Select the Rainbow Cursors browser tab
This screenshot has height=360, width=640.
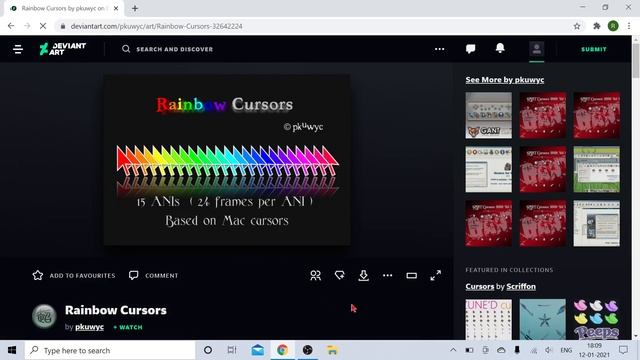pyautogui.click(x=64, y=8)
